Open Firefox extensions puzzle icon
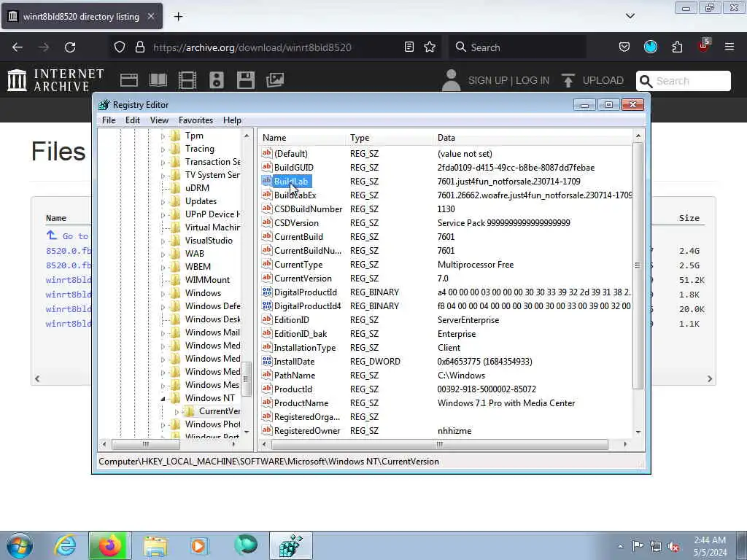Screen dimensions: 747x560 coord(677,47)
